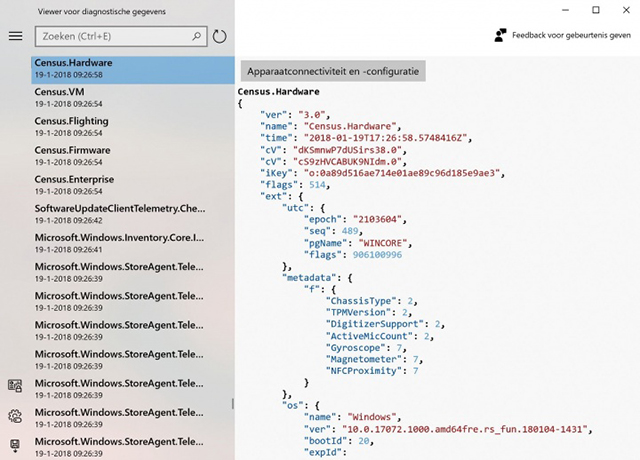This screenshot has height=460, width=640.
Task: Focus the Zoeken search field
Action: (112, 37)
